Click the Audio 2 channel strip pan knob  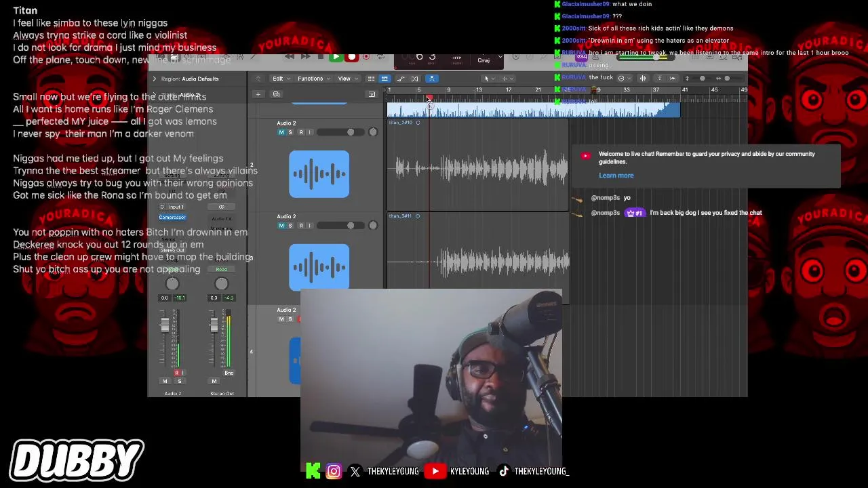[x=172, y=284]
